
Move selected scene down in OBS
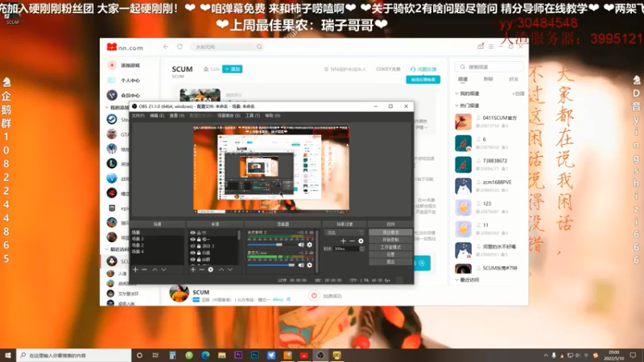[x=163, y=269]
